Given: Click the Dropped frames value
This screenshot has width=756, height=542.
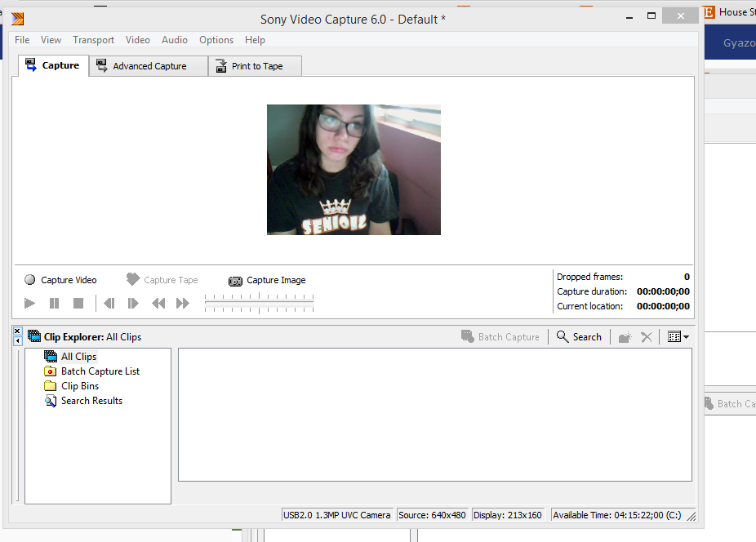Looking at the screenshot, I should (687, 277).
